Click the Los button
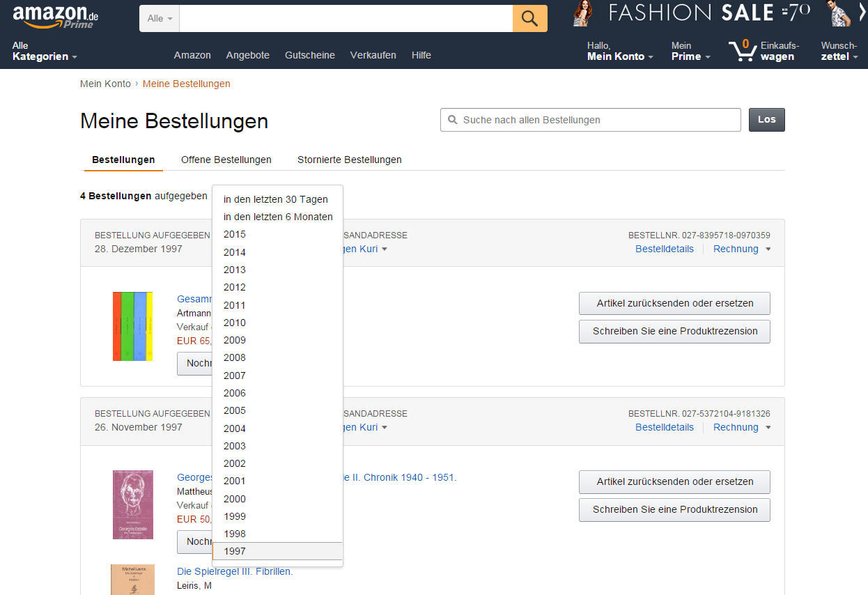The width and height of the screenshot is (868, 595). 767,120
